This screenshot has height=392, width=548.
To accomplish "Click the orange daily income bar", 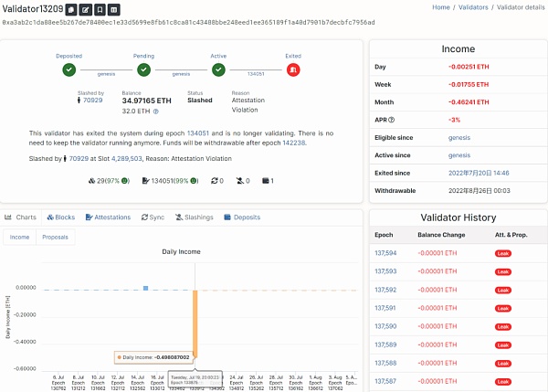I will tap(195, 324).
